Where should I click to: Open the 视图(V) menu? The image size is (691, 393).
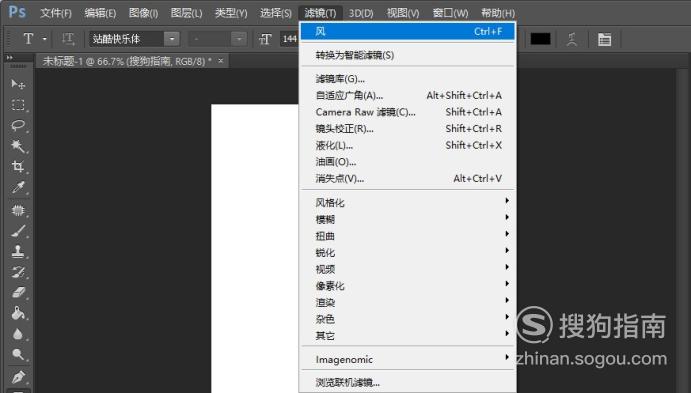tap(403, 13)
